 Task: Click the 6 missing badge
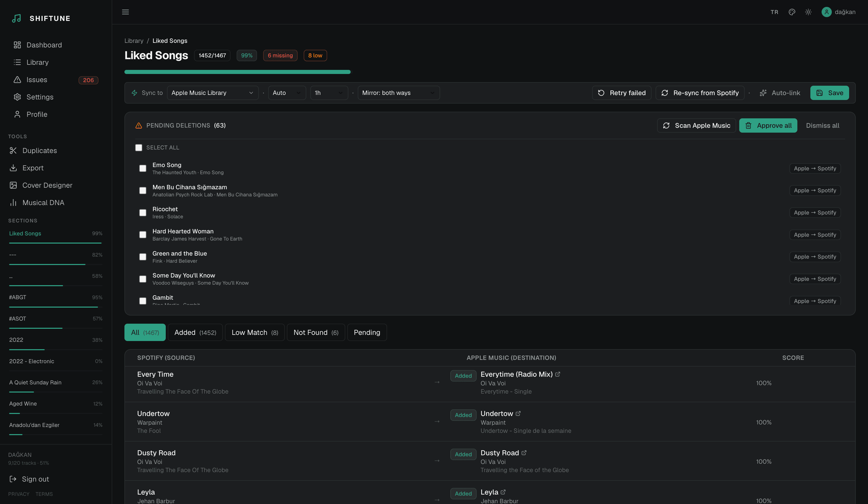coord(280,55)
